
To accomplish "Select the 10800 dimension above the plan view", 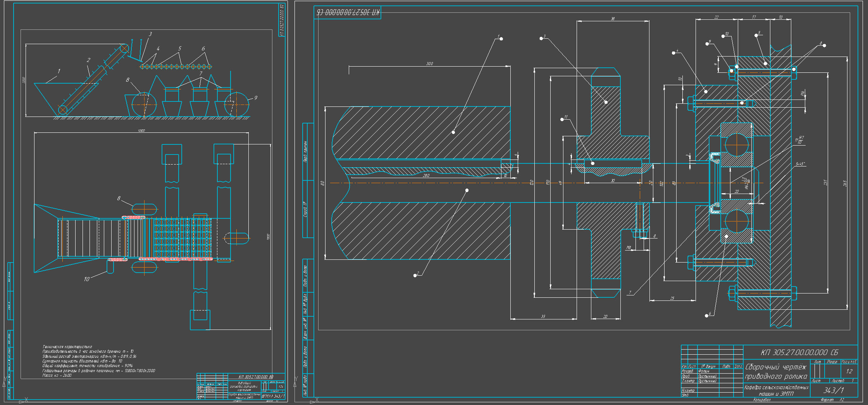I will coord(141,130).
